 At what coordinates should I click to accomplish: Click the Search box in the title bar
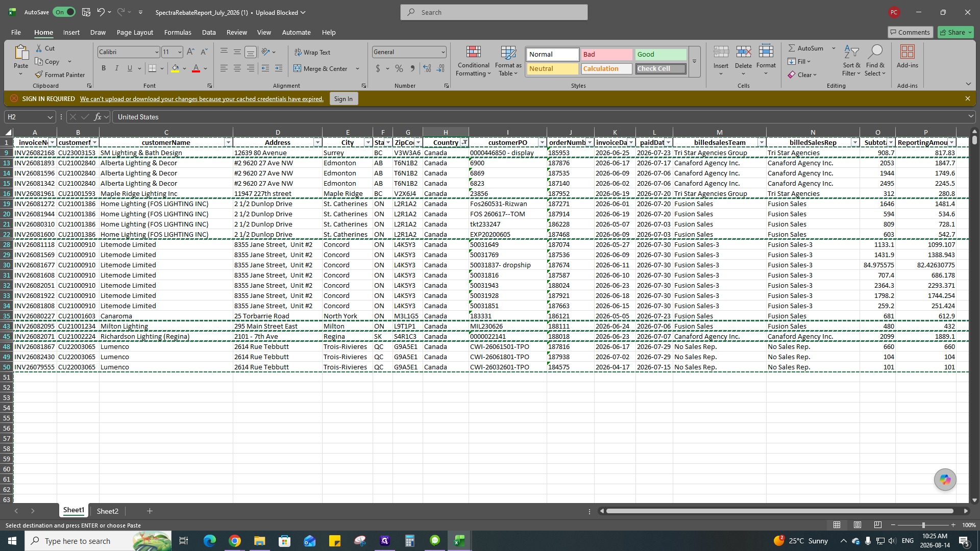coord(494,12)
